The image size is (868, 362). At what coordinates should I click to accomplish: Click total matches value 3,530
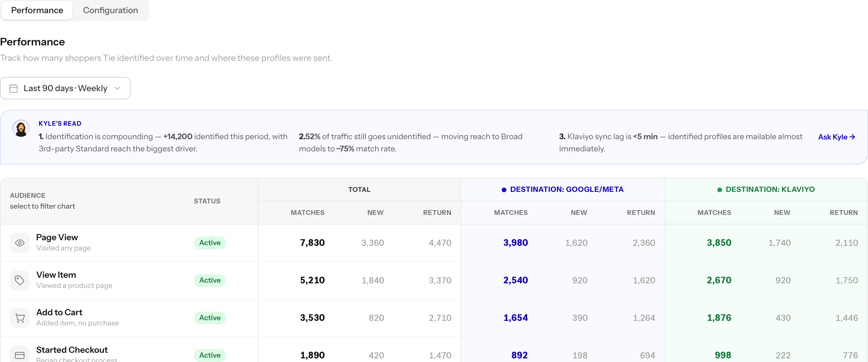click(x=312, y=318)
